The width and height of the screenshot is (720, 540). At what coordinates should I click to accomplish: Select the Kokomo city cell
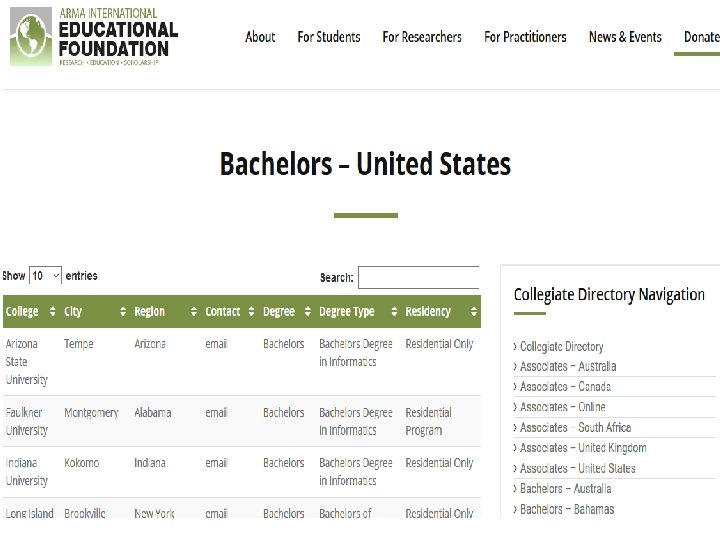[x=81, y=463]
